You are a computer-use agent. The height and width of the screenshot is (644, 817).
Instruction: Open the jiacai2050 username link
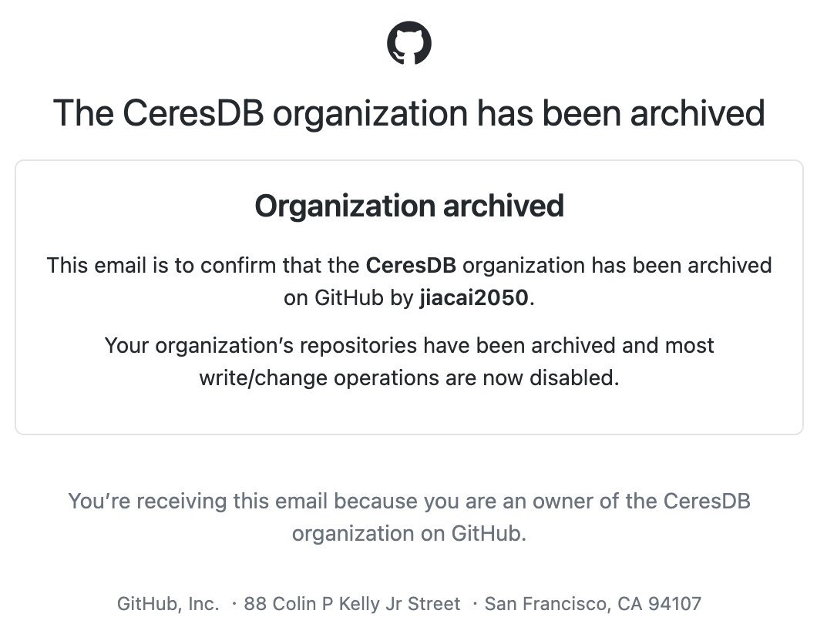tap(474, 298)
